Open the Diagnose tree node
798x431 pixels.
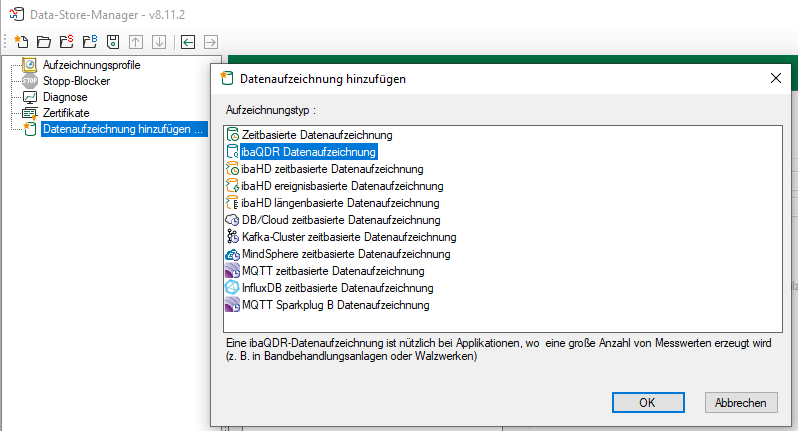pyautogui.click(x=65, y=97)
